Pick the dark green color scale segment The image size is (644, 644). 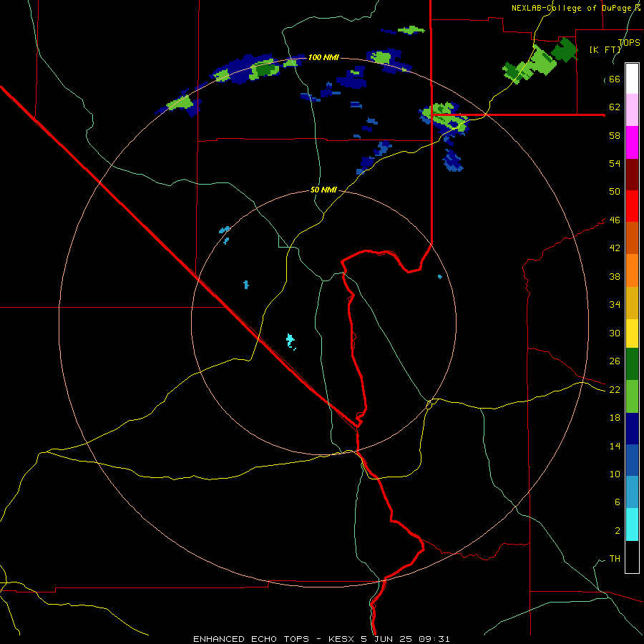pyautogui.click(x=632, y=364)
